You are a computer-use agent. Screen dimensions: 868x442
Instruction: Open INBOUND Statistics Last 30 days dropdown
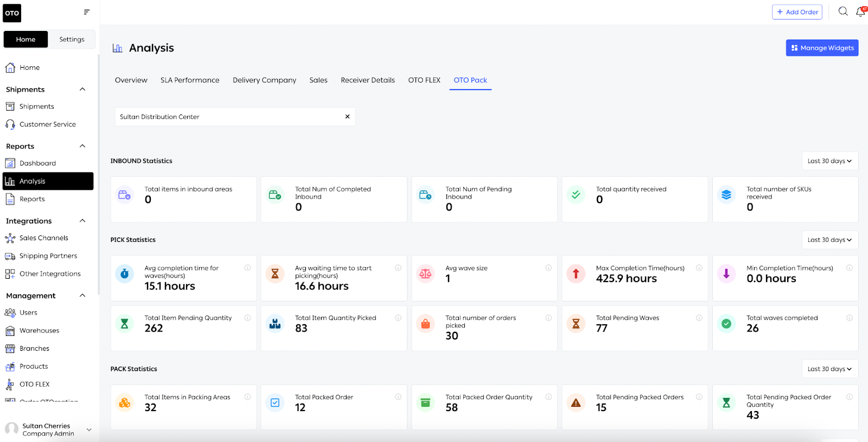(829, 161)
